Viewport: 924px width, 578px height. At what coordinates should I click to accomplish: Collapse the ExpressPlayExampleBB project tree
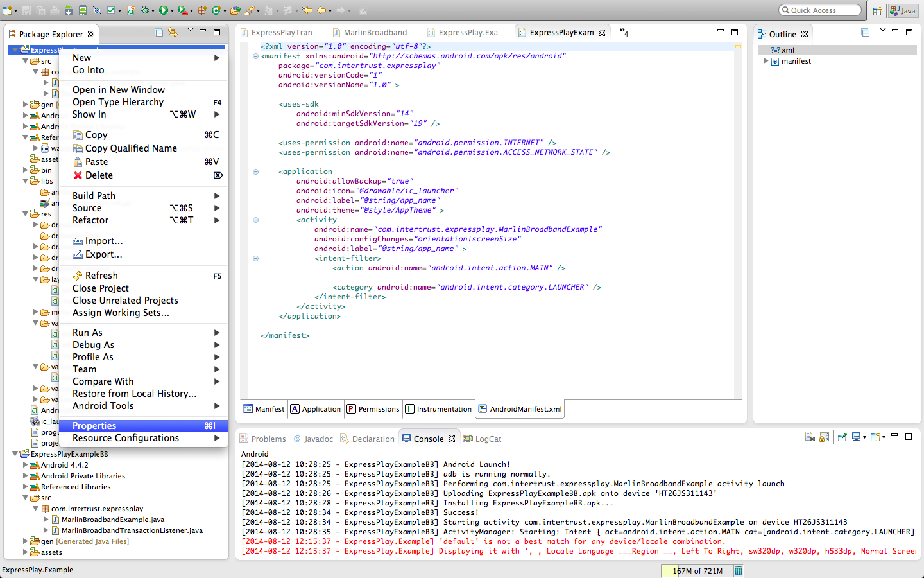click(15, 454)
